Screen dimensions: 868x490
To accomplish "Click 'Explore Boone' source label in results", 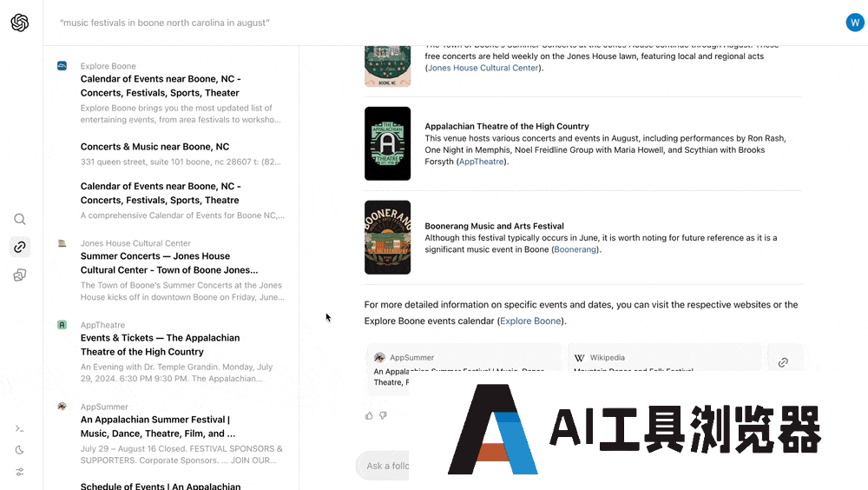I will (108, 66).
